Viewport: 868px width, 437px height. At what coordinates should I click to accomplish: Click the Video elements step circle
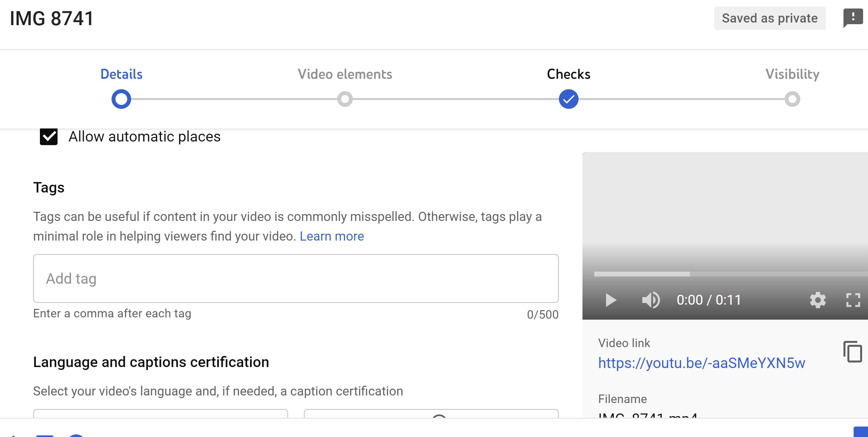(x=345, y=99)
